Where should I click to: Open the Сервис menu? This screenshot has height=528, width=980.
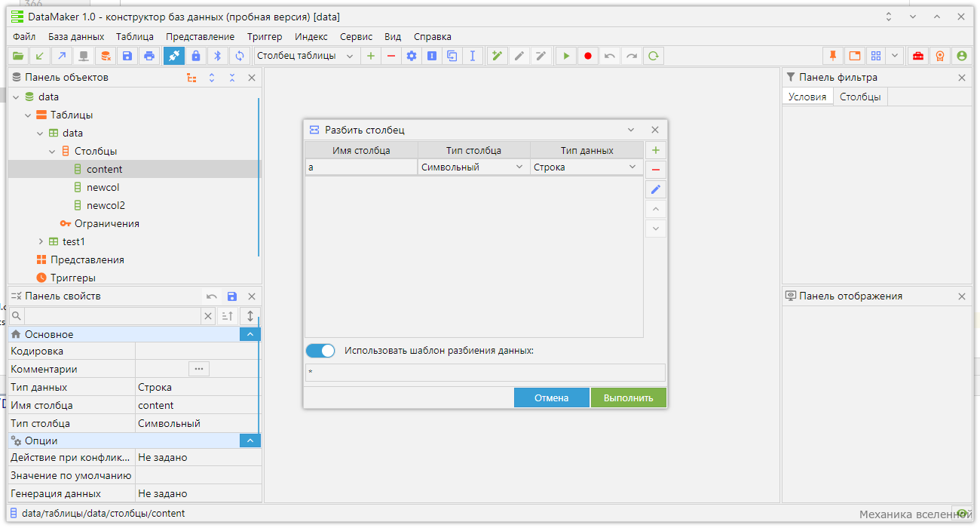[357, 36]
